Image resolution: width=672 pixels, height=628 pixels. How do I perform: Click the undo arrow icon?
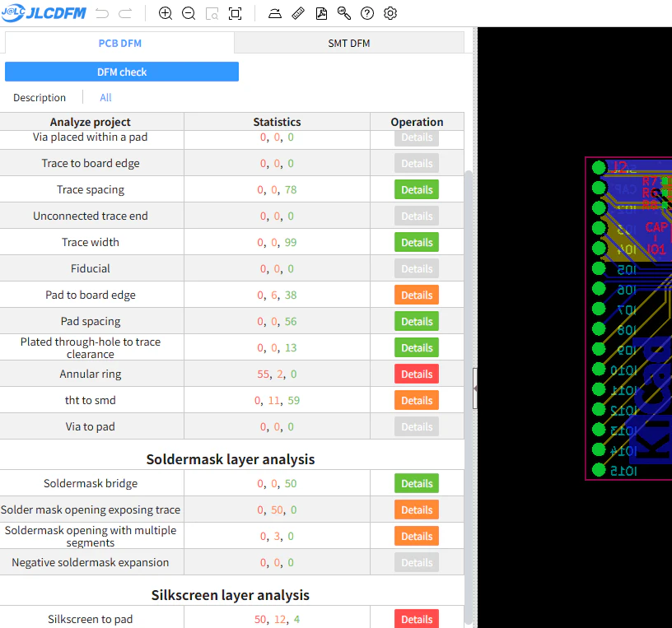click(x=102, y=13)
